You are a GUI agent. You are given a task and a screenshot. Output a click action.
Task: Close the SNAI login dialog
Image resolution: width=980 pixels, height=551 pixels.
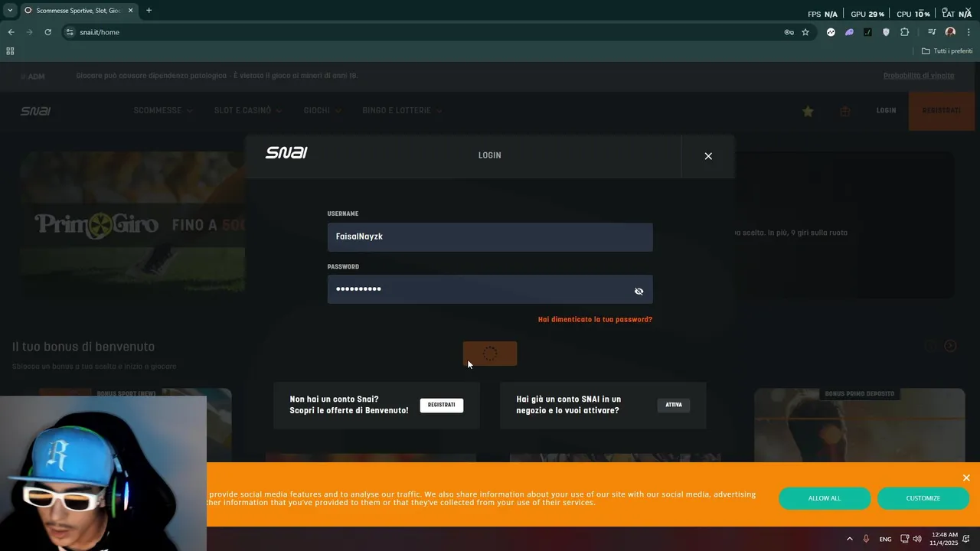[708, 156]
